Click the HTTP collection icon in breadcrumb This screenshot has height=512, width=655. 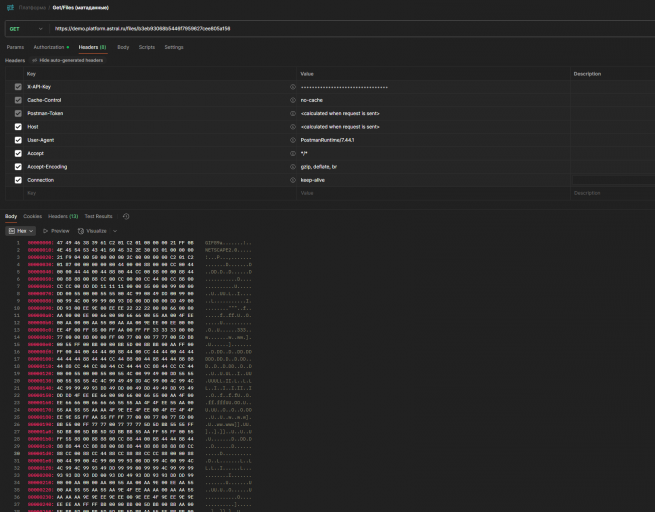click(x=10, y=8)
